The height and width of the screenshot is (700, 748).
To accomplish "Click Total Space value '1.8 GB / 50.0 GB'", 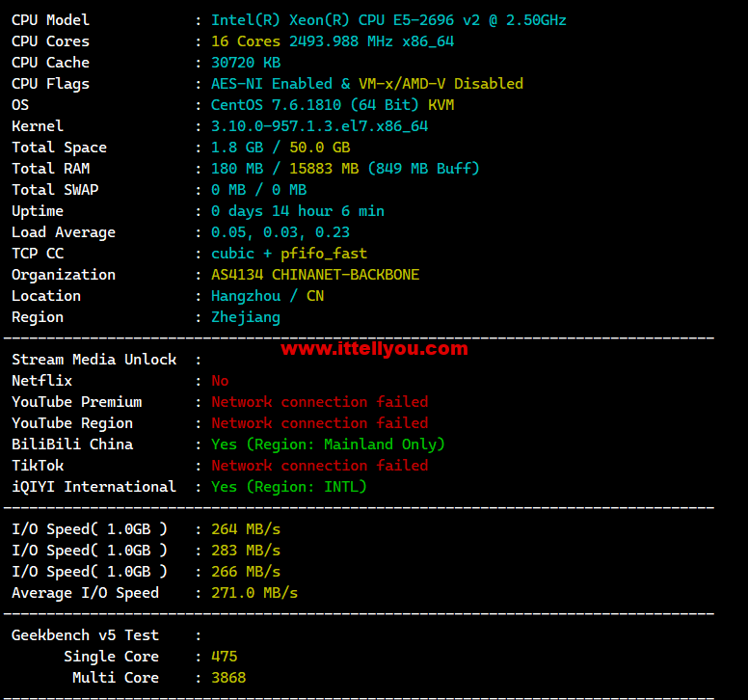I will [x=280, y=148].
